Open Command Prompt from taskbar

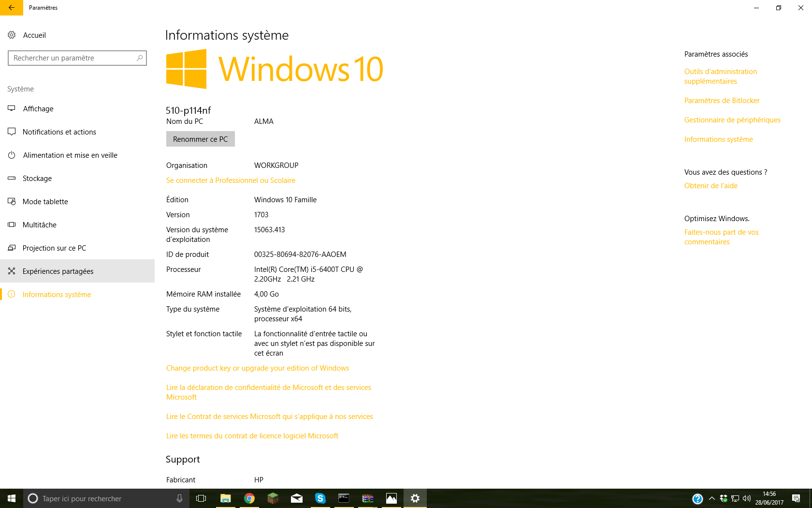pos(344,498)
